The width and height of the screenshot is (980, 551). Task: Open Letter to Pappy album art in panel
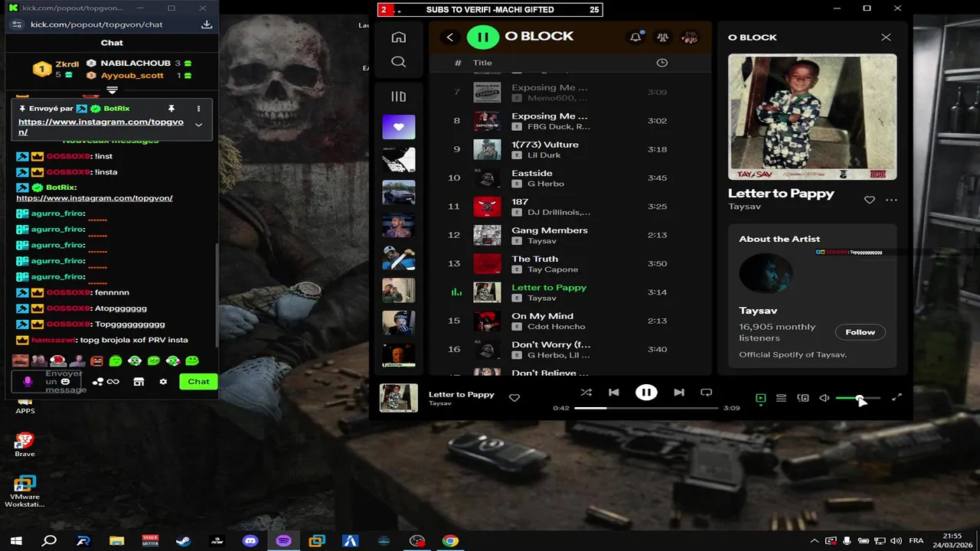point(812,116)
